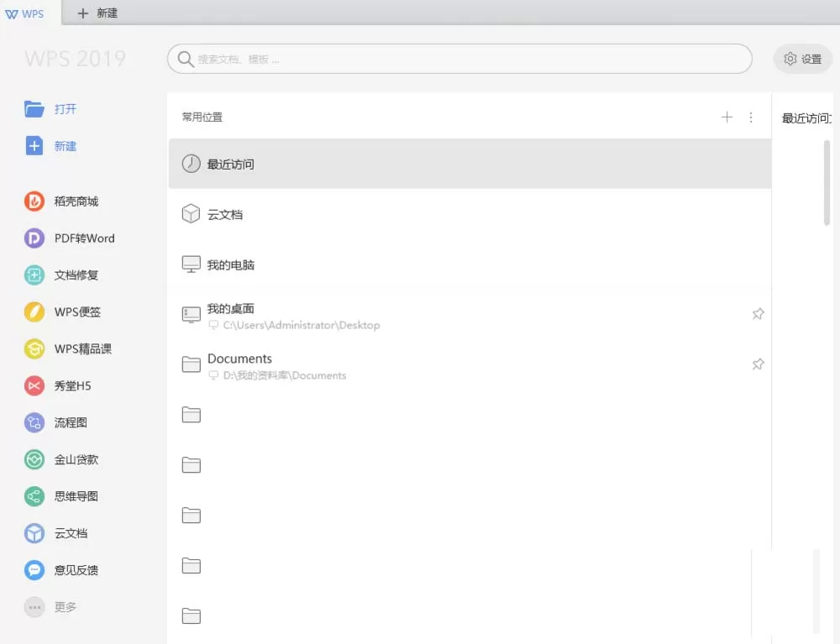
Task: Click the 打开 text label
Action: click(x=66, y=109)
